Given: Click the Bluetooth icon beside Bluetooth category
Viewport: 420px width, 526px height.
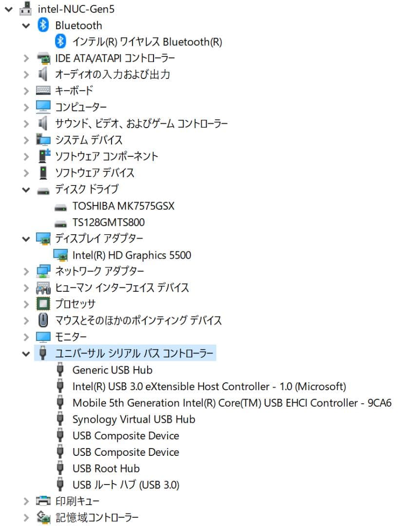Looking at the screenshot, I should (43, 25).
